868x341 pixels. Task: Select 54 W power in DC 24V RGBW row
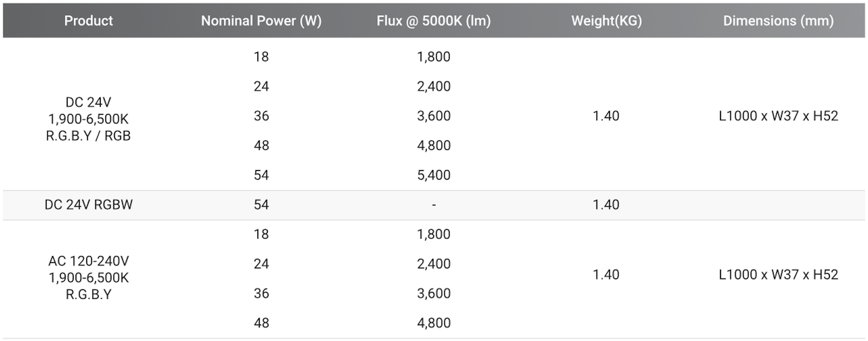(x=261, y=205)
